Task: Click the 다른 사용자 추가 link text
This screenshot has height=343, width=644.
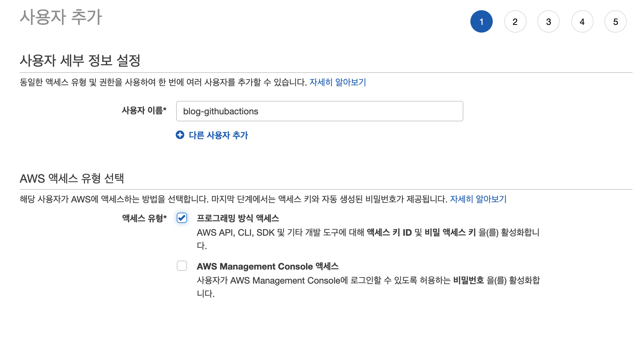Action: click(218, 135)
